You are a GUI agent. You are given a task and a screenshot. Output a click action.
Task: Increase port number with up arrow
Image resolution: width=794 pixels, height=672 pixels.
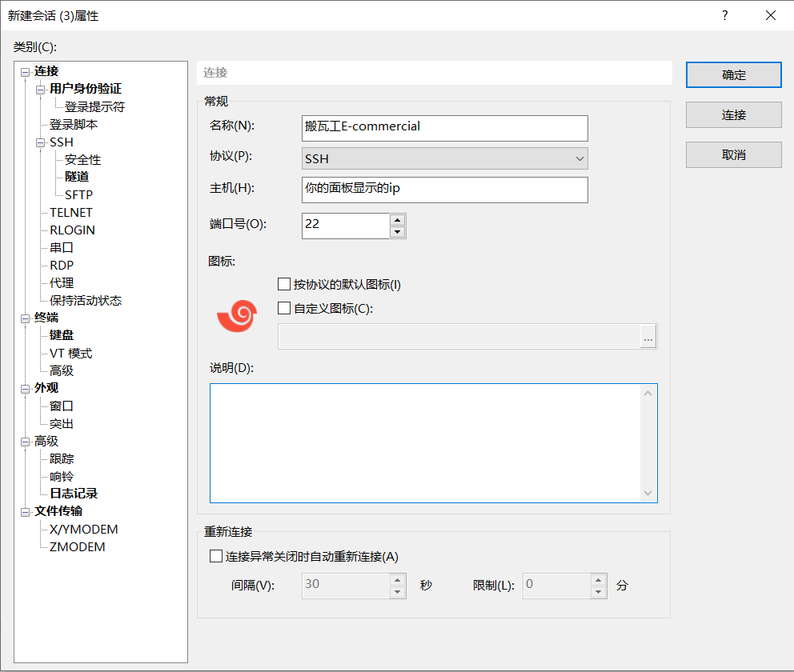tap(397, 220)
